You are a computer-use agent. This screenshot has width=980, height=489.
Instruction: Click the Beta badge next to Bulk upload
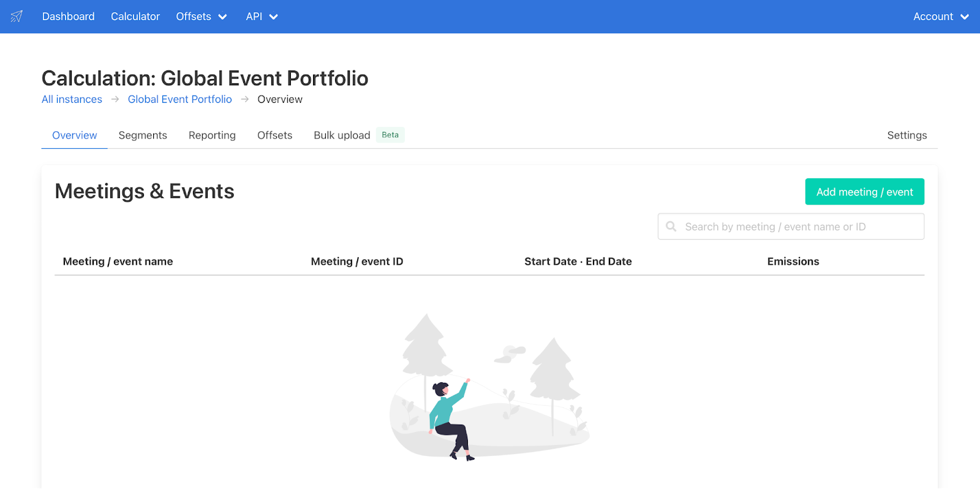390,135
